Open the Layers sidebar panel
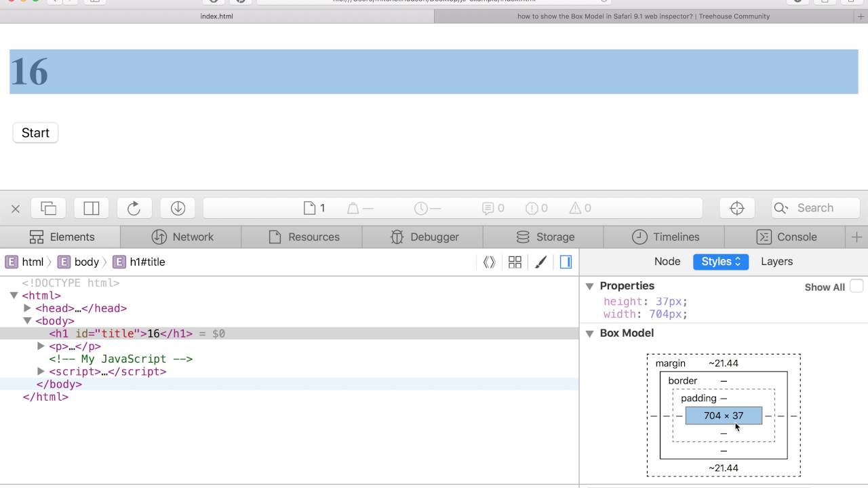This screenshot has height=488, width=868. [777, 262]
